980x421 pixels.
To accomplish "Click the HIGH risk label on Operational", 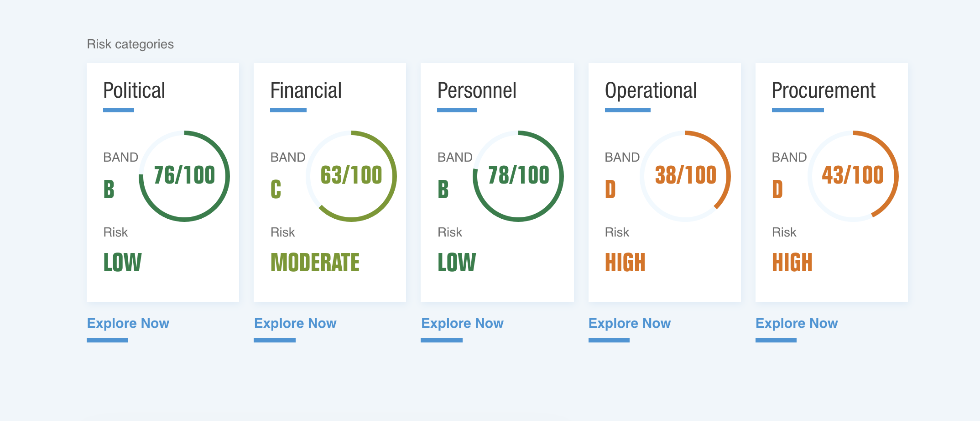I will pyautogui.click(x=625, y=263).
